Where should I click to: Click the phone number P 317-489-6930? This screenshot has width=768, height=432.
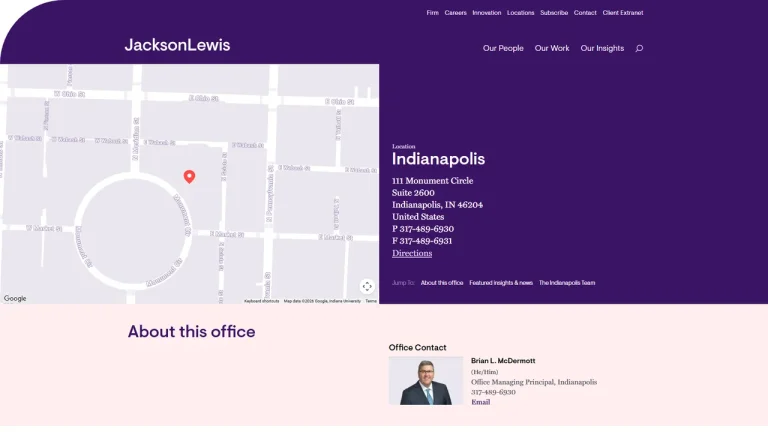click(423, 229)
